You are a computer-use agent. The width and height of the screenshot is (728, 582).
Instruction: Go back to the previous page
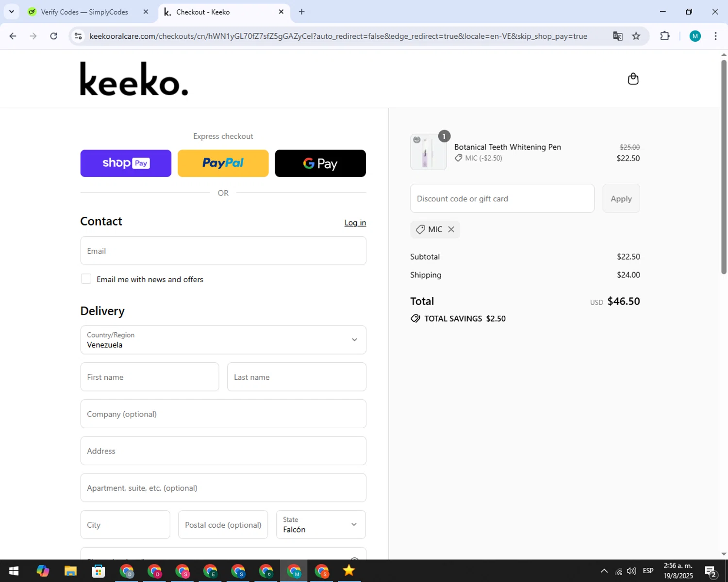[x=13, y=36]
